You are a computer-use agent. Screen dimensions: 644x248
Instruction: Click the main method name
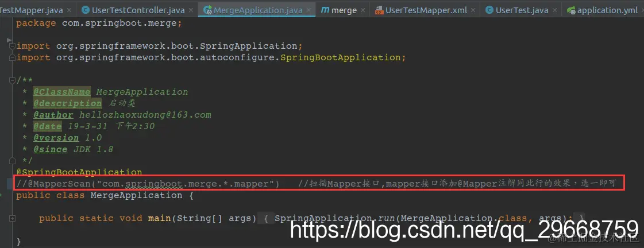click(159, 219)
